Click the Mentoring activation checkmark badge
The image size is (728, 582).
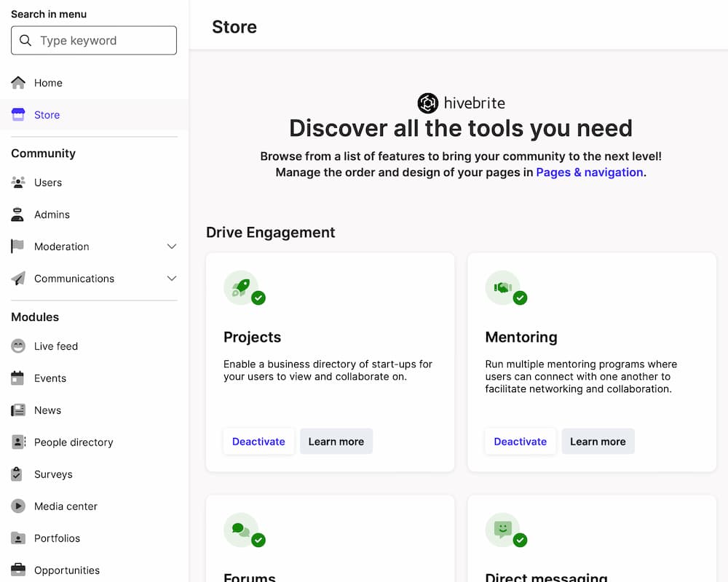click(x=518, y=298)
